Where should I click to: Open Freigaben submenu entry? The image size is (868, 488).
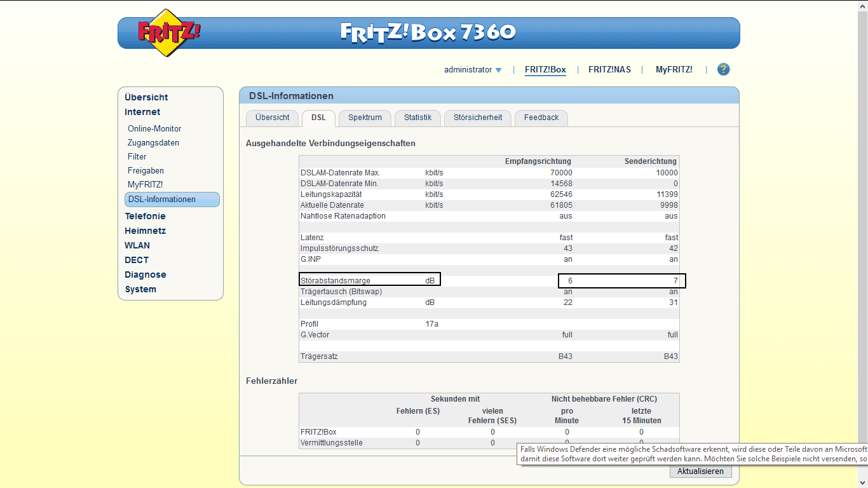(x=146, y=170)
